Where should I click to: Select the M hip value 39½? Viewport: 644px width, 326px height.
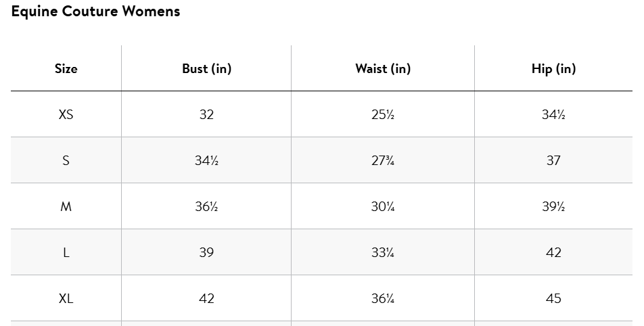(553, 206)
